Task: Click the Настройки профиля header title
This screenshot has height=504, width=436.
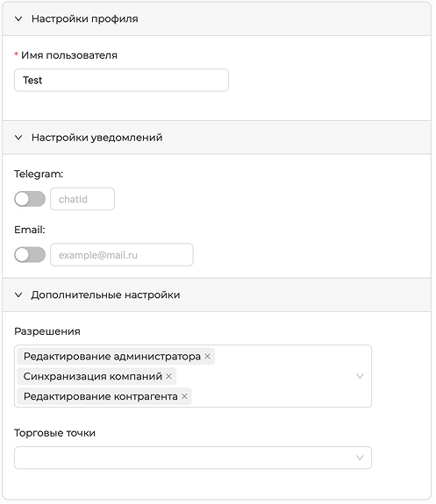Action: click(x=85, y=19)
